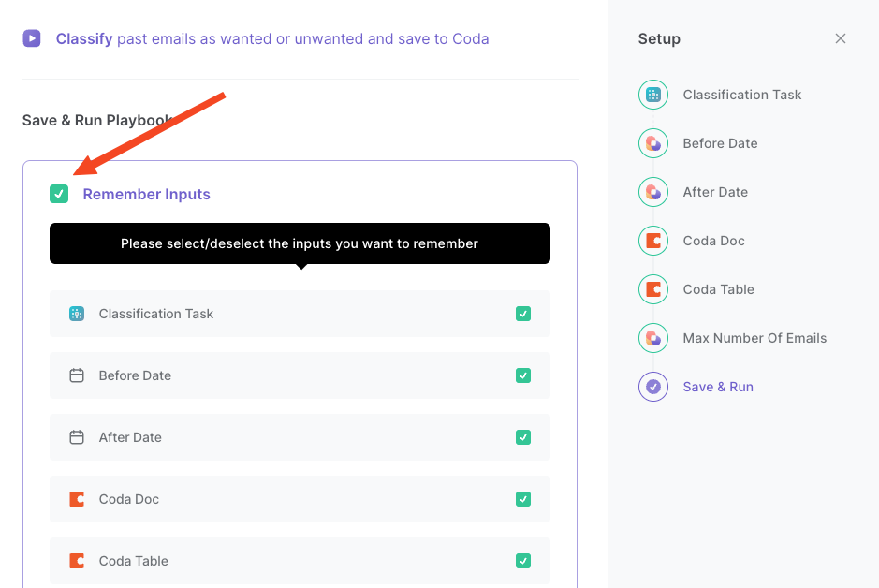
Task: Go to the Coda Doc setup step
Action: (713, 241)
